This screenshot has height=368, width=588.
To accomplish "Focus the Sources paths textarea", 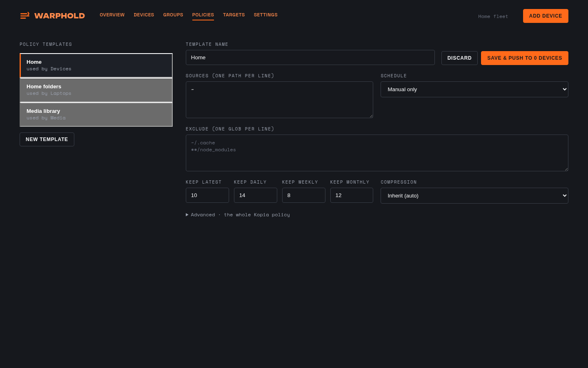I will click(279, 100).
